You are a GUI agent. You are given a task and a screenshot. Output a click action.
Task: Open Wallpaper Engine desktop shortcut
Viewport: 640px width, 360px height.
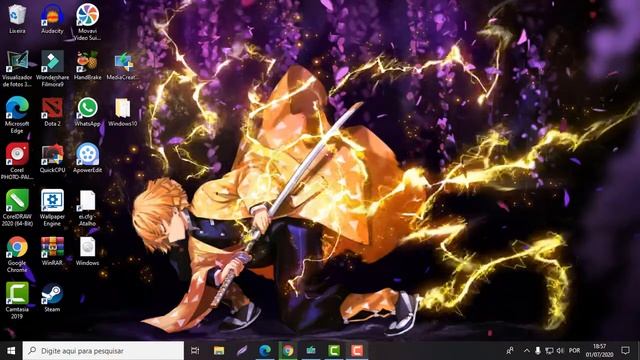coord(52,208)
